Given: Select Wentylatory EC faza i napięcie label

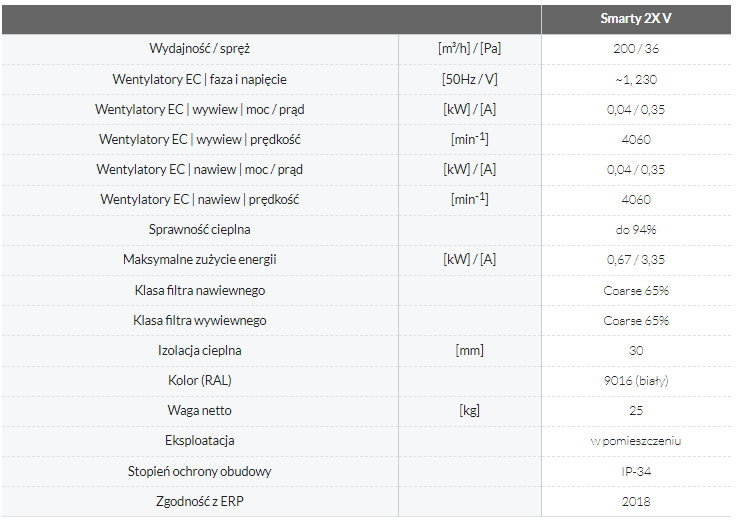Looking at the screenshot, I should point(199,79).
